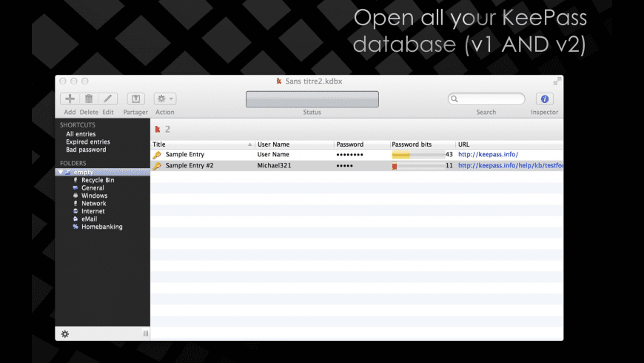Open the keepass.info/help/kb/testform link
This screenshot has height=363, width=644.
511,166
